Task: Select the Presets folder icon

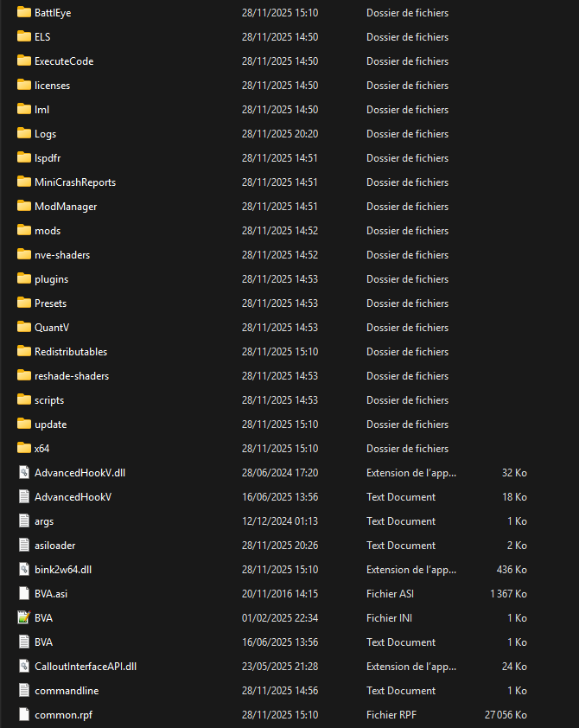Action: coord(23,303)
